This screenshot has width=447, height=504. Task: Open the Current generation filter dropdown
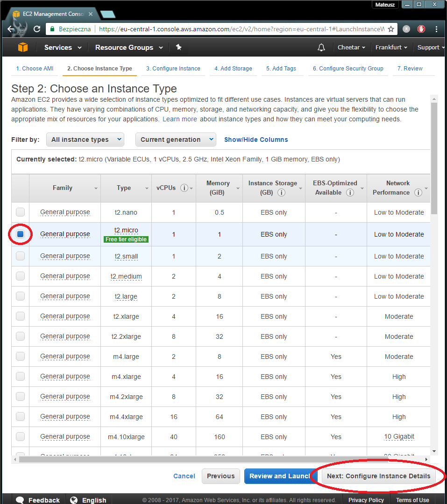[176, 140]
